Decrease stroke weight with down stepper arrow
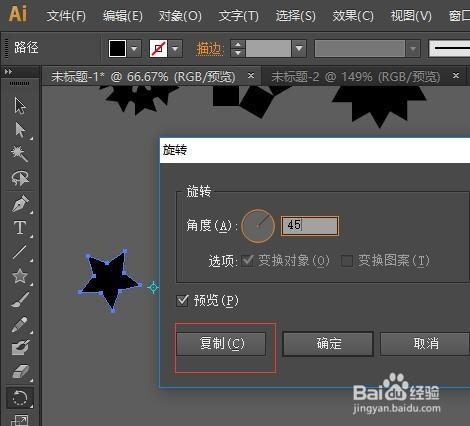Screen dimensions: 470x426 (x=238, y=53)
